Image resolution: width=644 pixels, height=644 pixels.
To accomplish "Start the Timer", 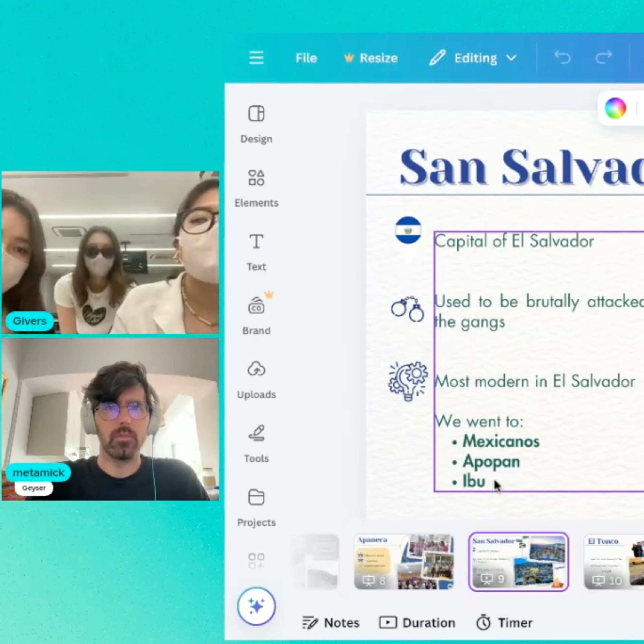I will point(504,623).
